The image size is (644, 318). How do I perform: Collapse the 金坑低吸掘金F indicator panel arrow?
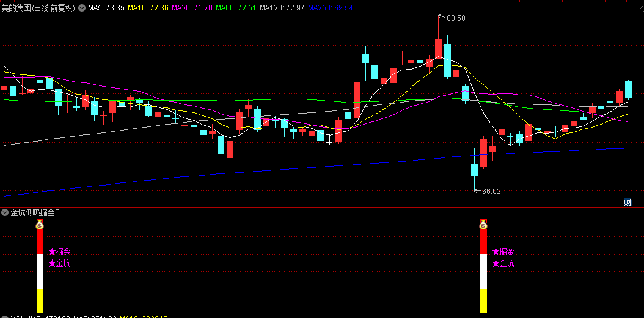pyautogui.click(x=5, y=212)
